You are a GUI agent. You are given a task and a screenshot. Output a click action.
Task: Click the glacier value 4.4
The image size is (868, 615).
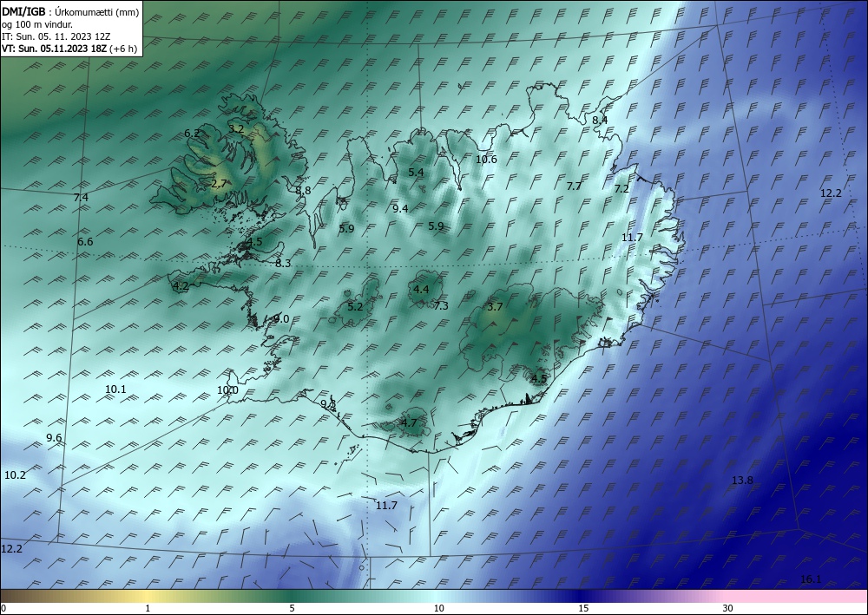[421, 289]
